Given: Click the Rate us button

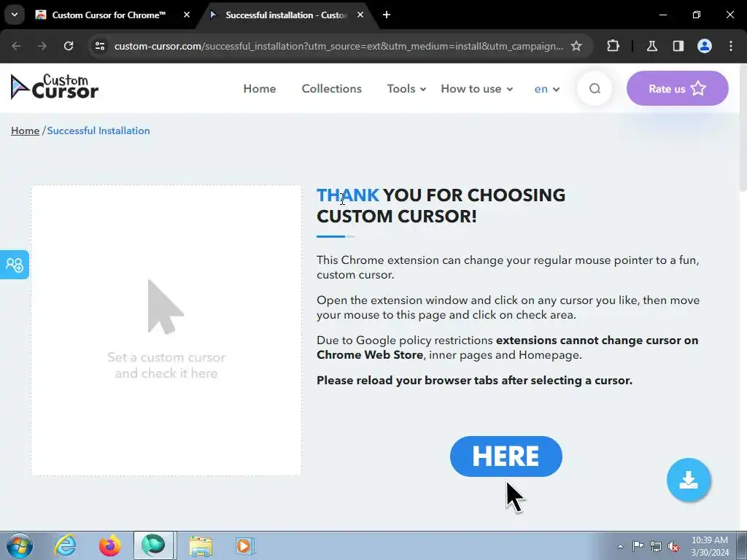Looking at the screenshot, I should tap(677, 88).
